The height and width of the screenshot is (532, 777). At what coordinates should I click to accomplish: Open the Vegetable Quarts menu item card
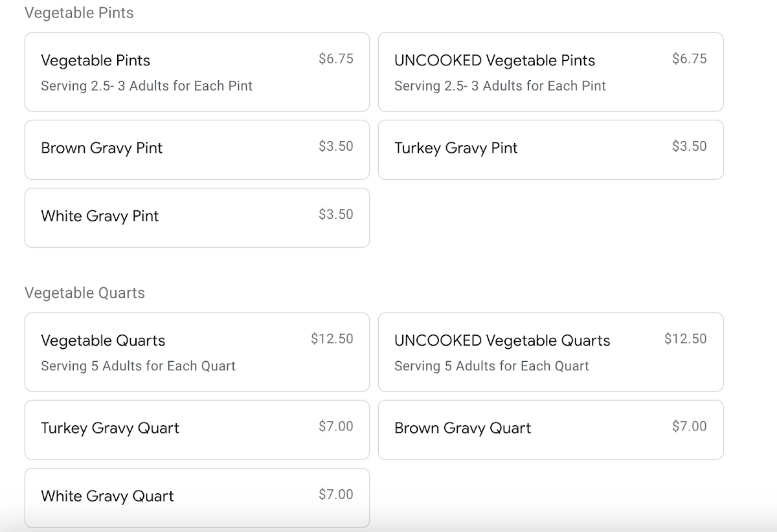pyautogui.click(x=197, y=352)
